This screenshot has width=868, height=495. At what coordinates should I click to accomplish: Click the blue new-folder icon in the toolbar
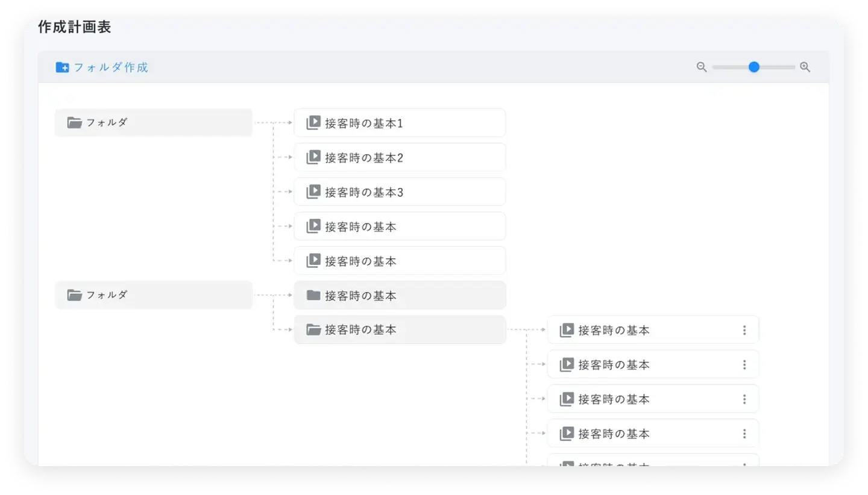click(62, 67)
